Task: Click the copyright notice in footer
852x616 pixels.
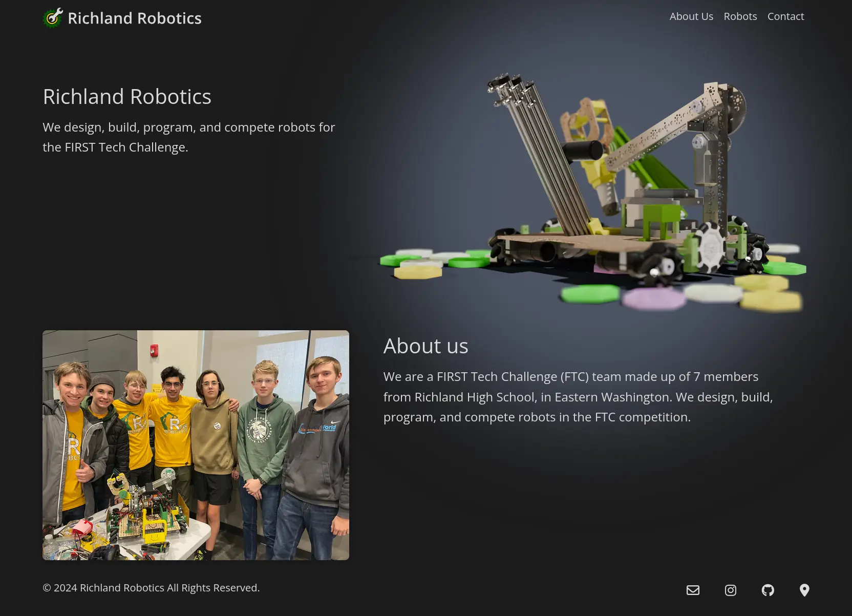Action: (x=151, y=587)
